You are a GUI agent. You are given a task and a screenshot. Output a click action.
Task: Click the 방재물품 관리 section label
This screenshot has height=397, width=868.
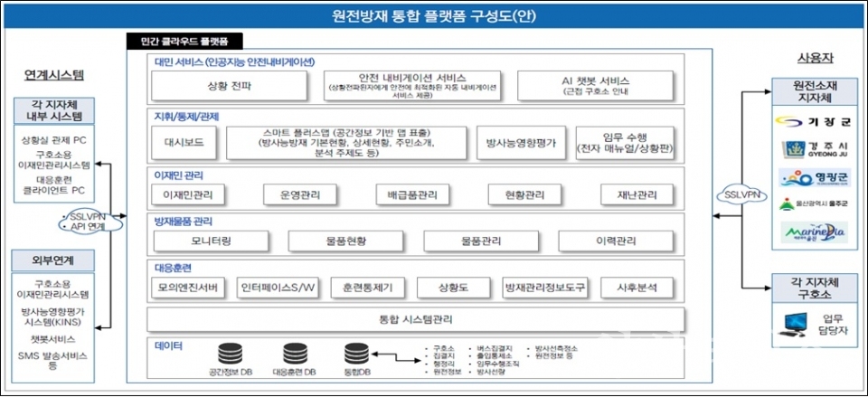(184, 222)
